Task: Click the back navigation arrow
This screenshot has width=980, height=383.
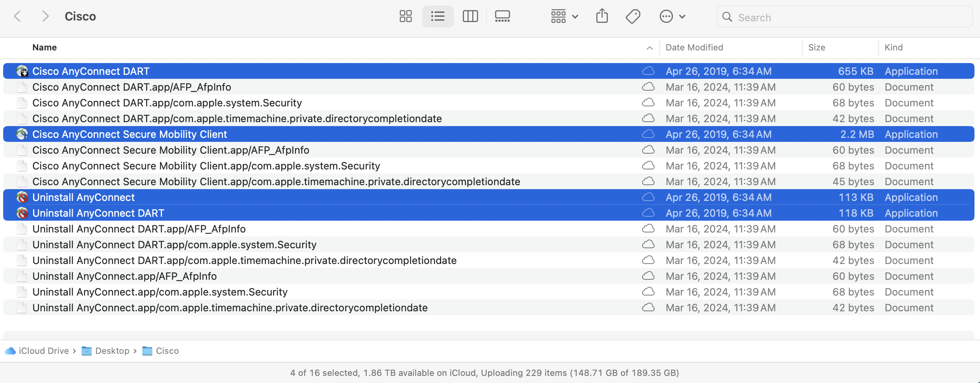Action: click(x=17, y=17)
